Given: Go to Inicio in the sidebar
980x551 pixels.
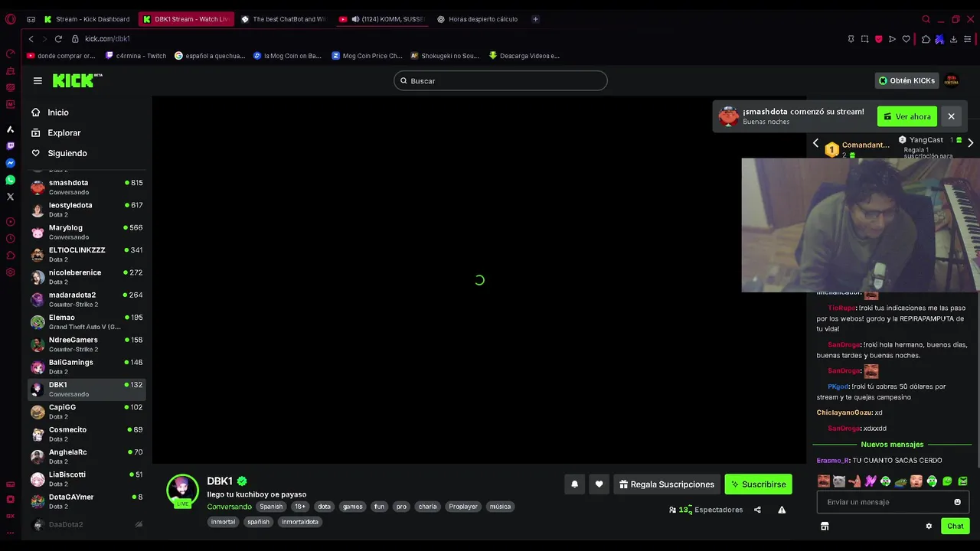Looking at the screenshot, I should click(x=51, y=112).
